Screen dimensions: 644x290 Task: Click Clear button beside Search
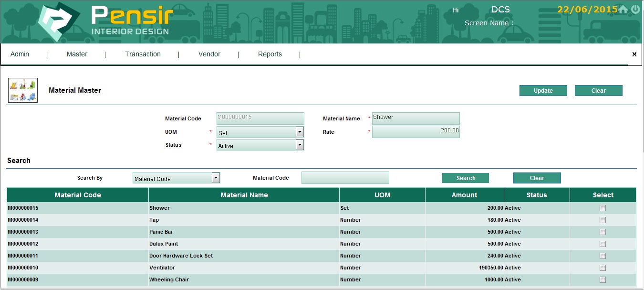pyautogui.click(x=537, y=178)
